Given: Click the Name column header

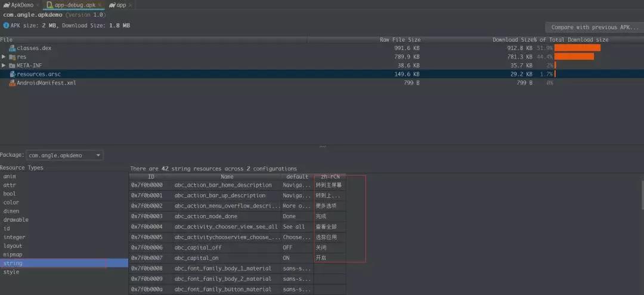Looking at the screenshot, I should tap(227, 177).
